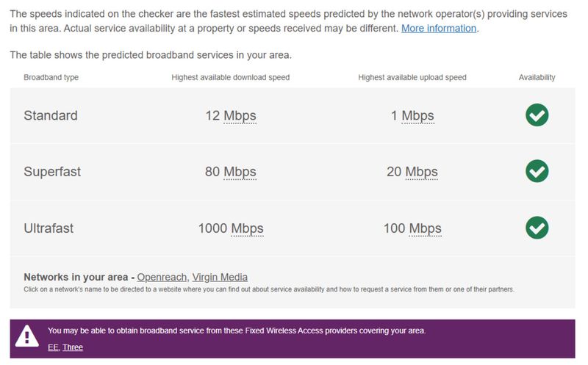Click the Availability column header
The height and width of the screenshot is (365, 588).
[537, 77]
